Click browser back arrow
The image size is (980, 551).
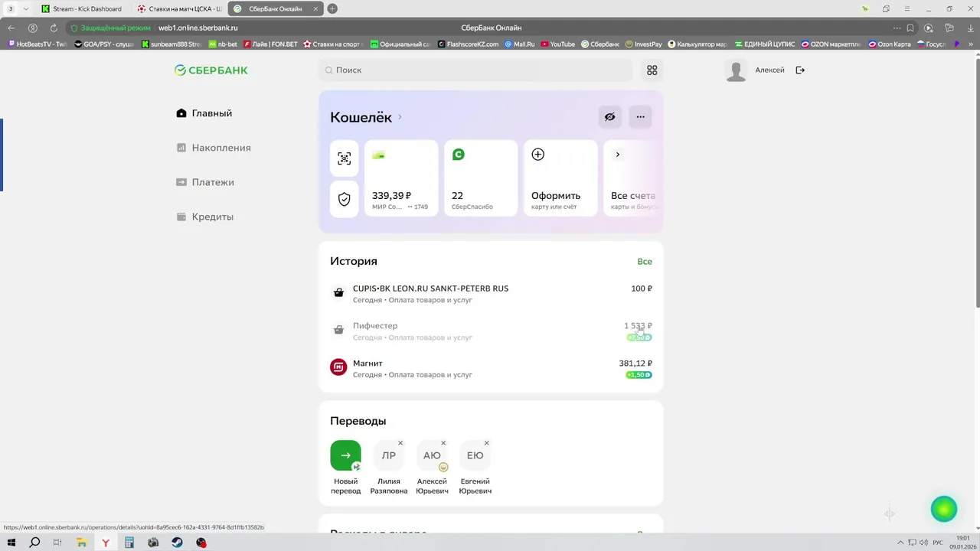(x=11, y=28)
